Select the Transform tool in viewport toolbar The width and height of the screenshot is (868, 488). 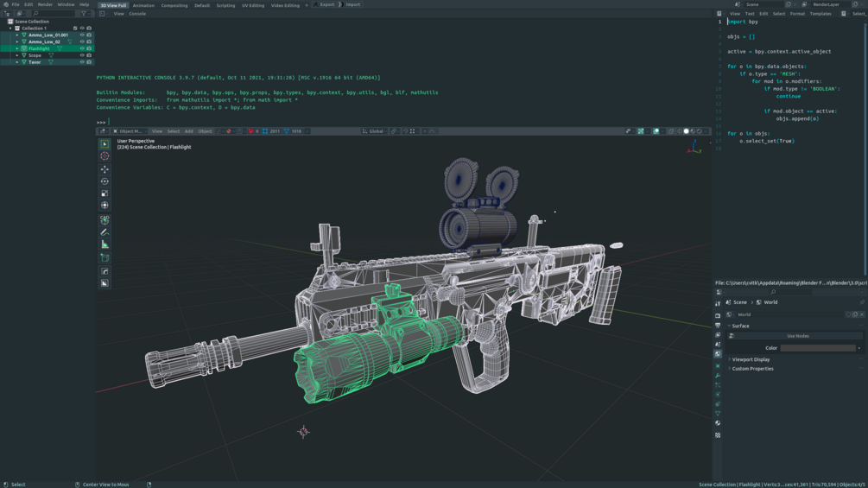(105, 206)
